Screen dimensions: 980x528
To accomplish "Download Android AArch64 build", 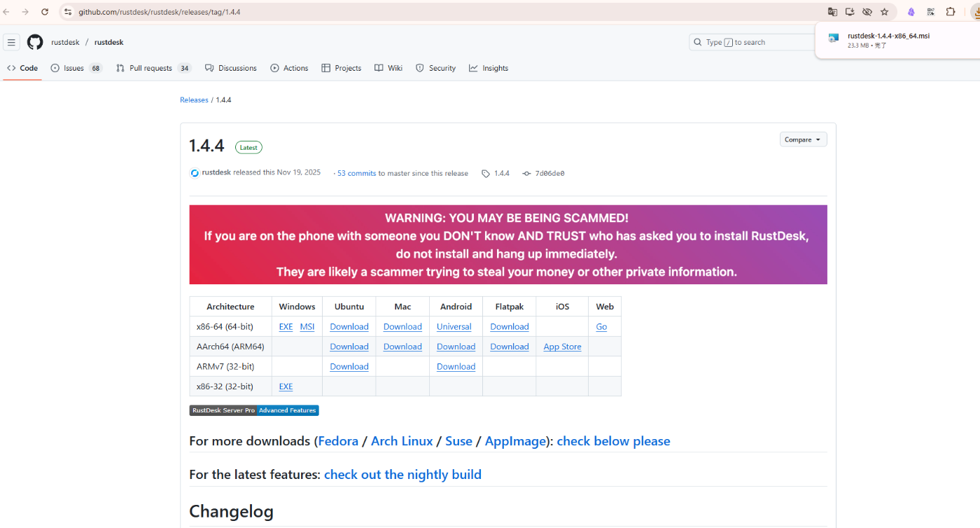I will [x=456, y=347].
